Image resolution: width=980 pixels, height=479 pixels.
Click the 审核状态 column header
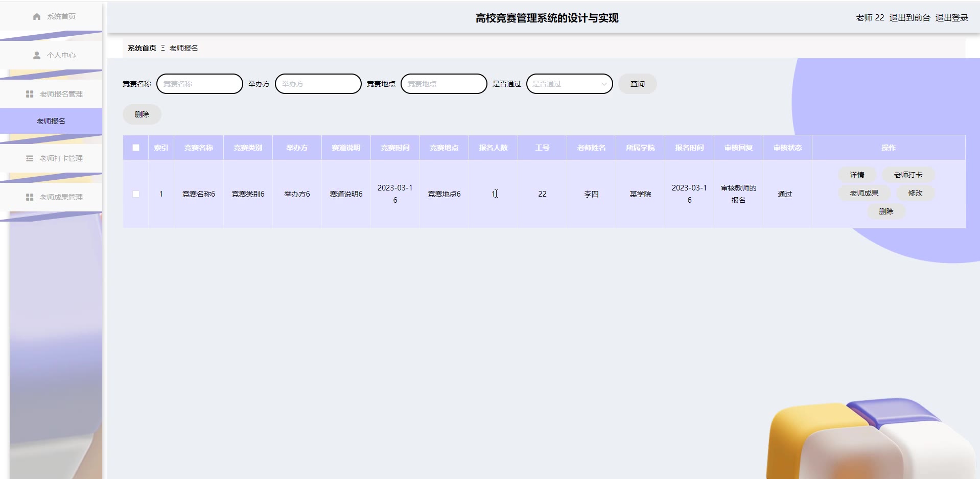pos(787,148)
